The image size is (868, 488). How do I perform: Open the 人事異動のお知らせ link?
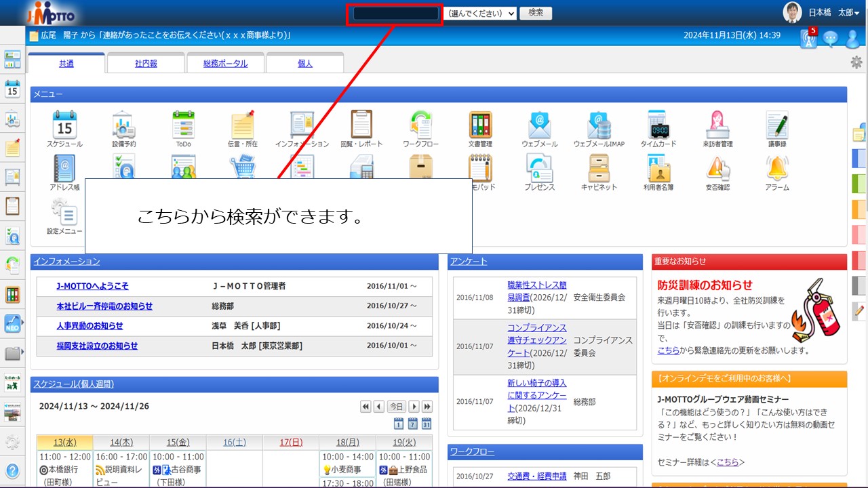[x=90, y=326]
